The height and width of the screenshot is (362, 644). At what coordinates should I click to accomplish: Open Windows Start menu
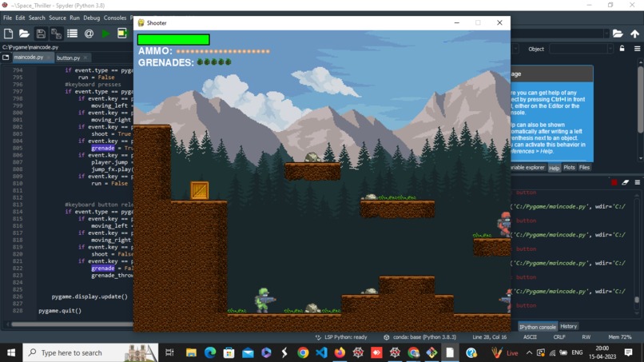pyautogui.click(x=11, y=352)
